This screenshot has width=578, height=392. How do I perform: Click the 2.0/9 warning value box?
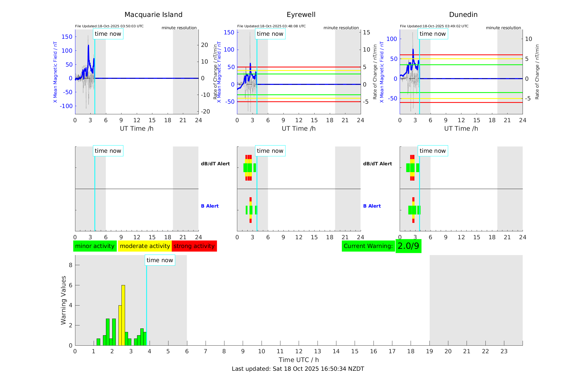click(x=408, y=246)
